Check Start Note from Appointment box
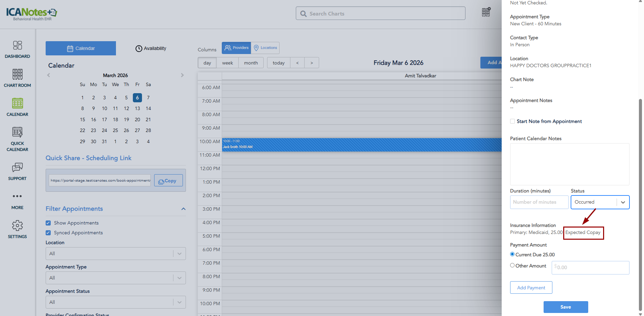 point(512,122)
